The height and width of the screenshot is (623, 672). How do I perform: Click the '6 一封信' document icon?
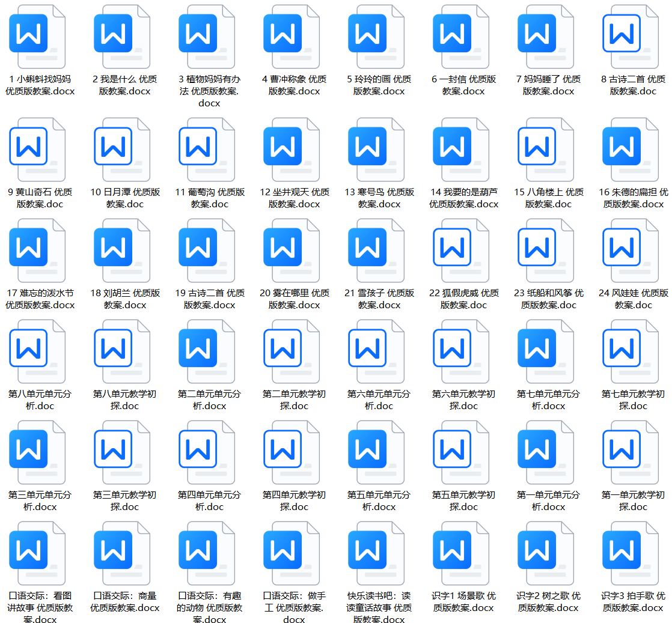462,37
